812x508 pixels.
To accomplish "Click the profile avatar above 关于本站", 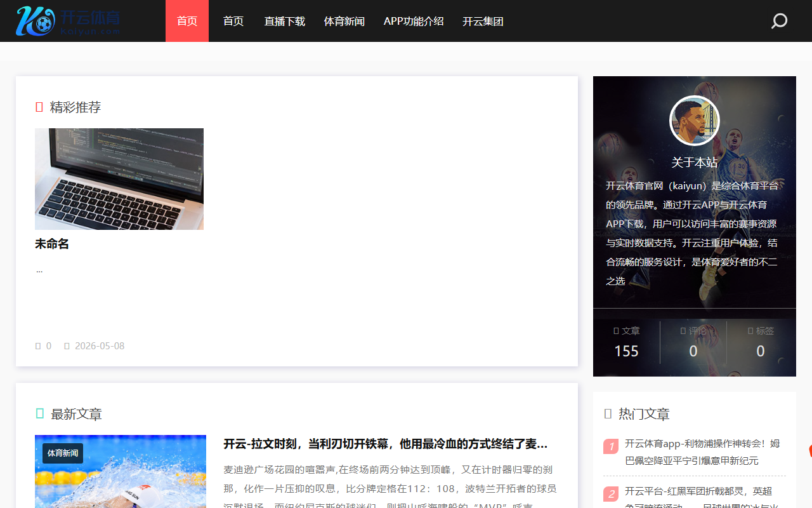I will click(x=695, y=121).
